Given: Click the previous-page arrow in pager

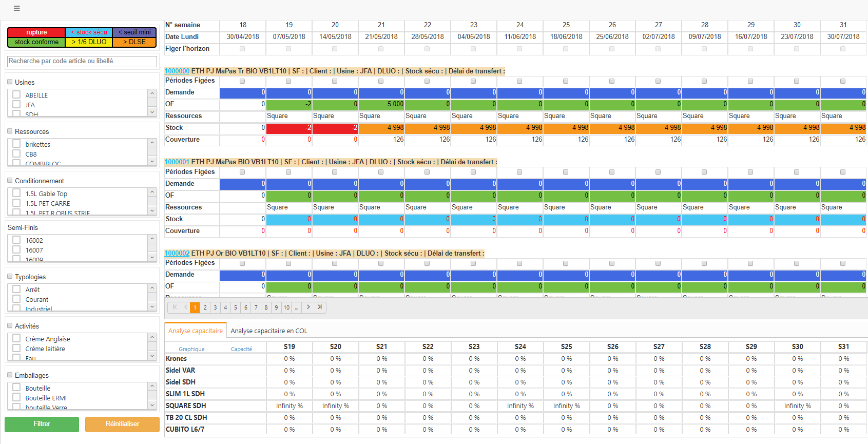Looking at the screenshot, I should coord(185,307).
